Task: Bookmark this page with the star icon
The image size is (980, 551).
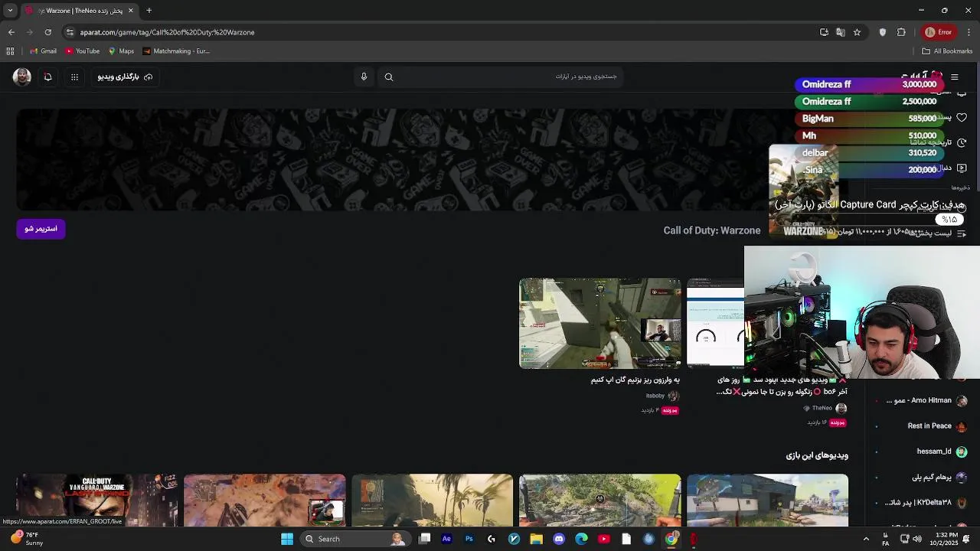Action: [857, 32]
